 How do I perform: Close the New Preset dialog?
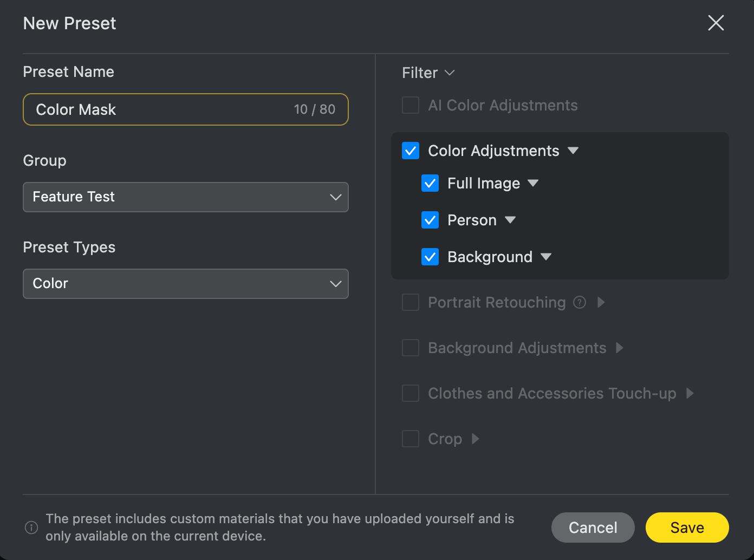(716, 23)
